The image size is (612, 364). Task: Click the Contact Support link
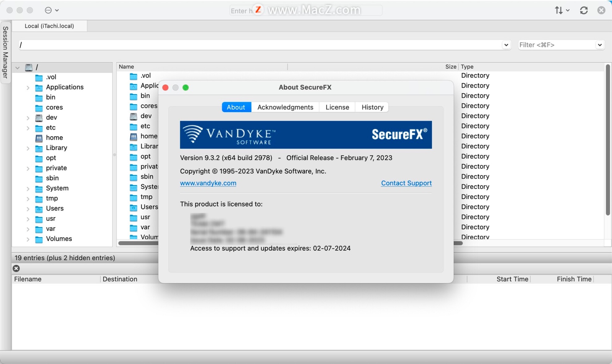406,183
